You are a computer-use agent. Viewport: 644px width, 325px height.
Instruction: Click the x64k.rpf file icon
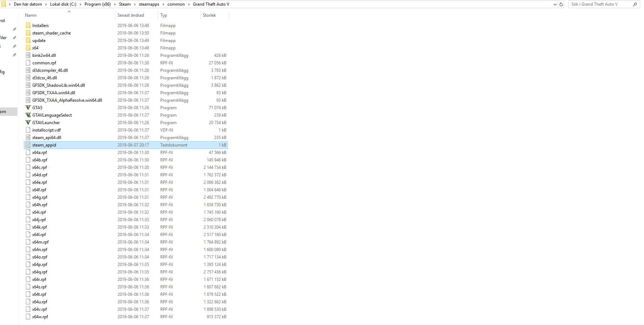pyautogui.click(x=28, y=227)
